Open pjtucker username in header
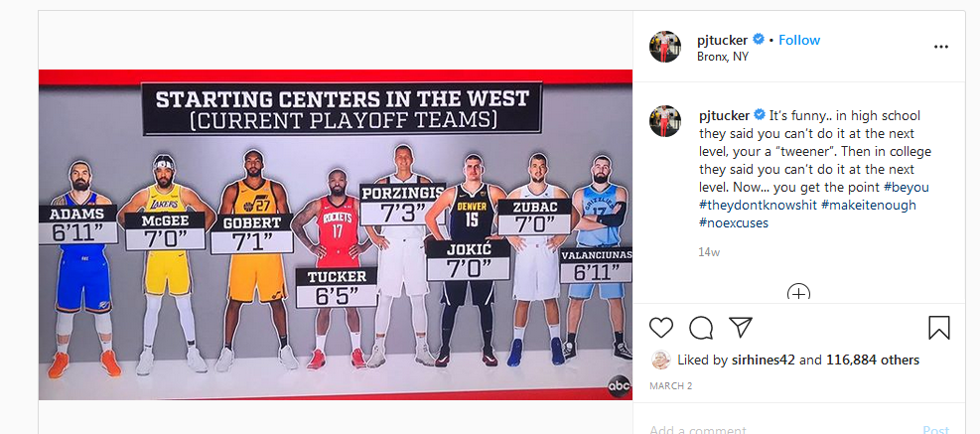The height and width of the screenshot is (434, 980). [723, 40]
